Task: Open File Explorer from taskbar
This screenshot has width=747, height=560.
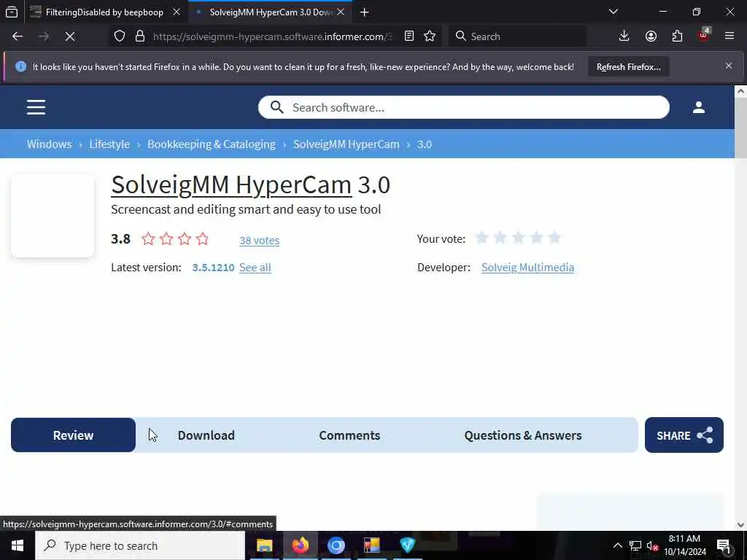Action: [264, 545]
